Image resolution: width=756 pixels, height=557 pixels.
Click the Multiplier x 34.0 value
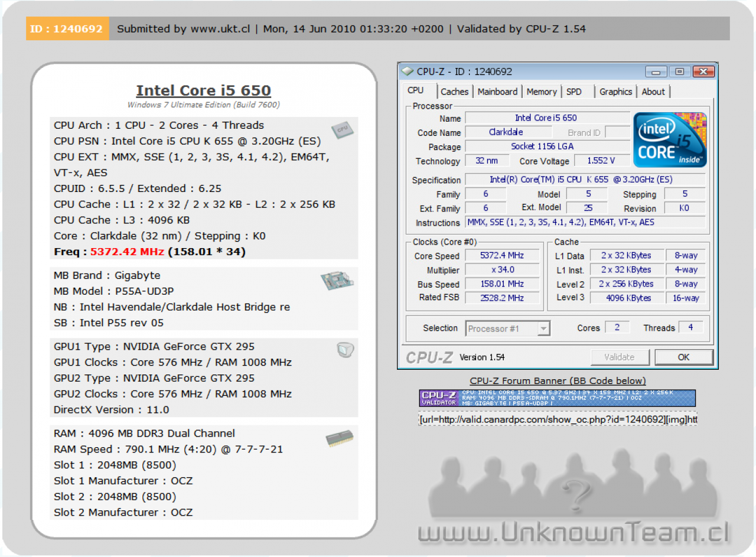[x=502, y=270]
